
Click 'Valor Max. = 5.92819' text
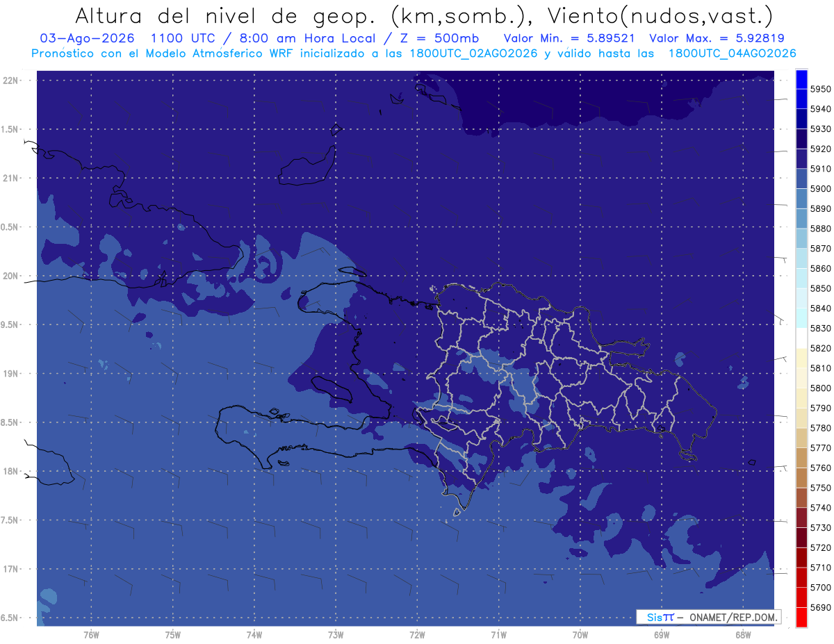pos(717,38)
